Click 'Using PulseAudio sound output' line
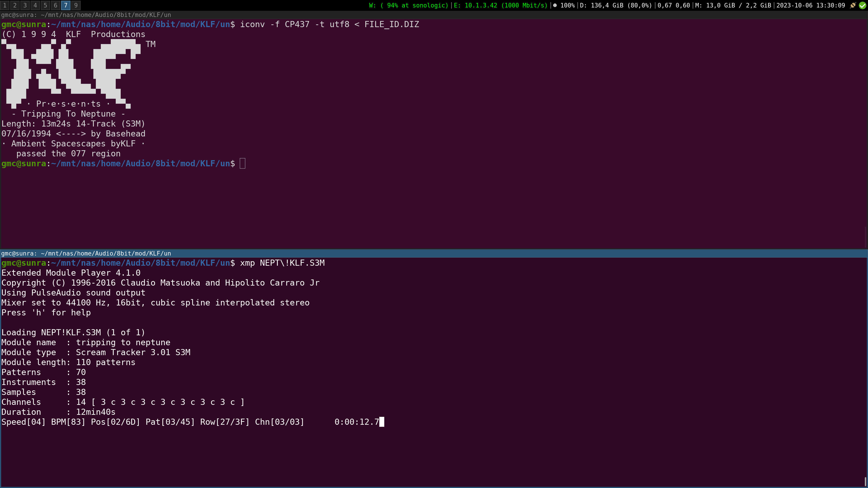868x488 pixels. [73, 293]
